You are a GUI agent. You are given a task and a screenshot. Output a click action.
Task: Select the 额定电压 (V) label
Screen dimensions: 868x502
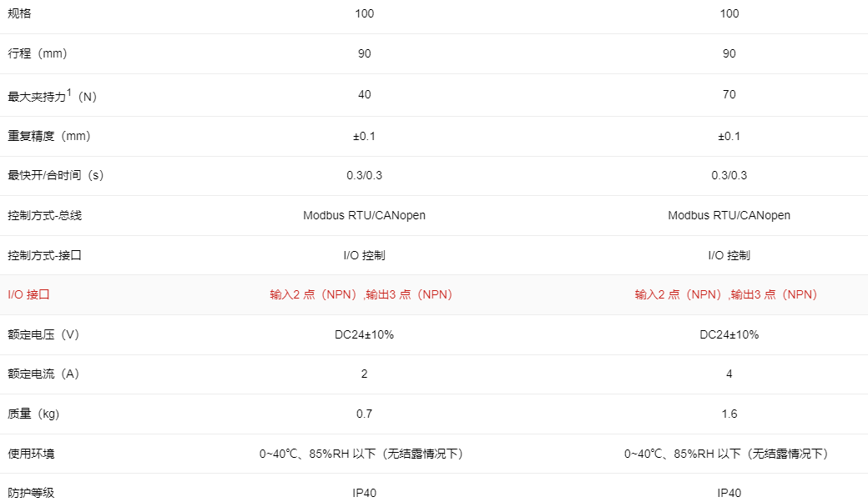[x=43, y=334]
